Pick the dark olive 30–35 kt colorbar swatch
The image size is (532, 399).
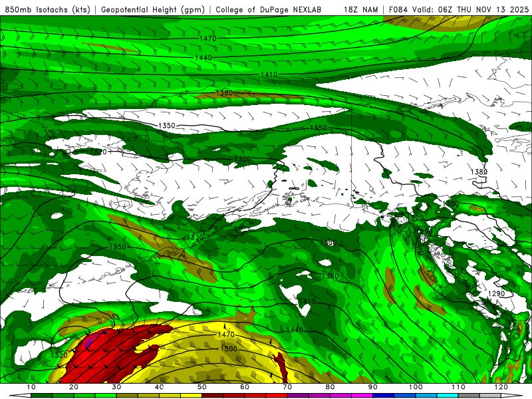127,395
